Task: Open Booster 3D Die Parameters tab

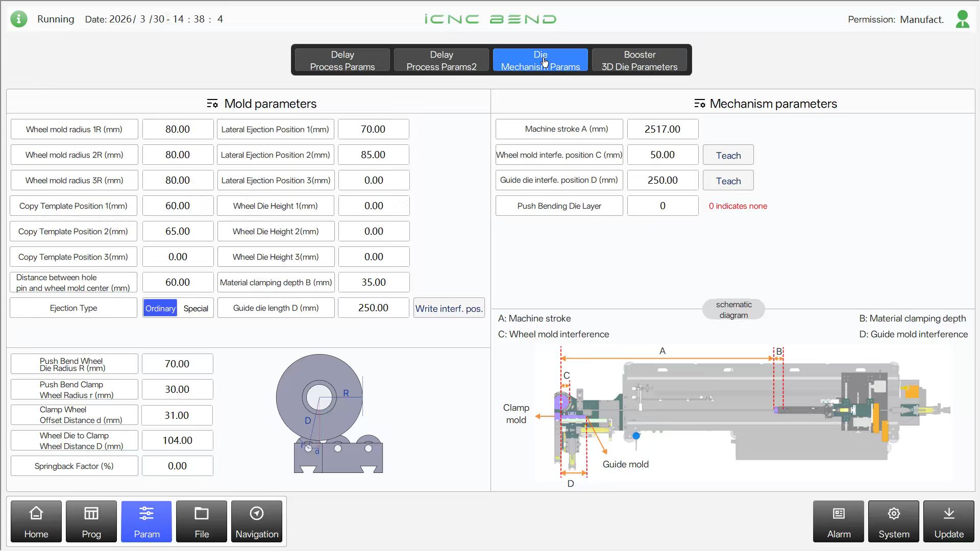Action: [640, 60]
